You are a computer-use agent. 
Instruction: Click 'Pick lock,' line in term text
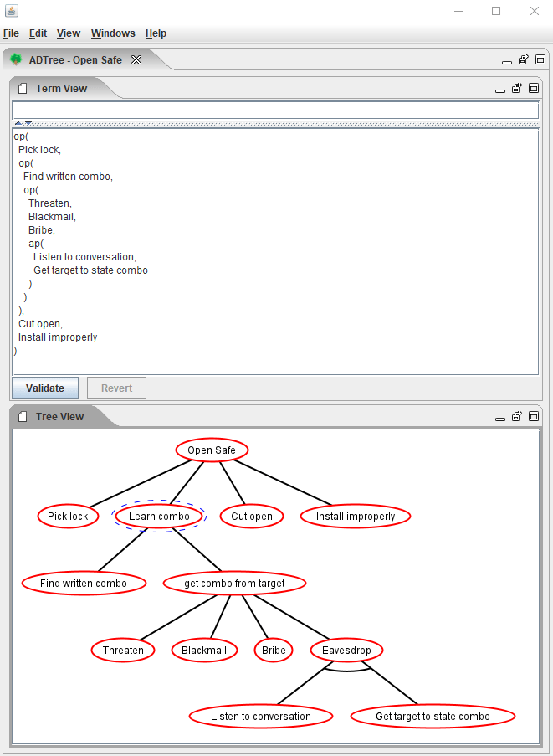[39, 150]
